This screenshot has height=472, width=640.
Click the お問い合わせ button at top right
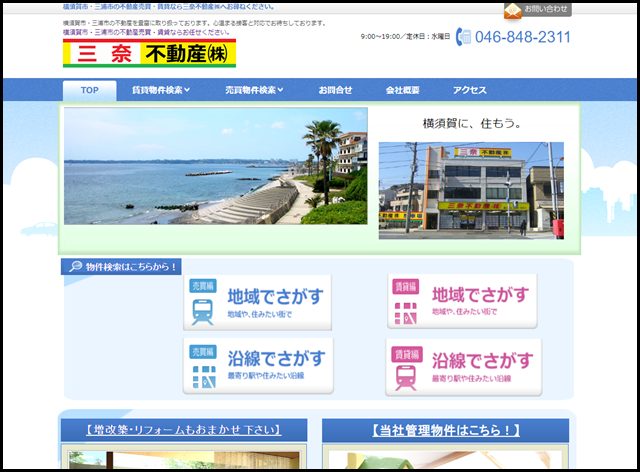pos(538,10)
